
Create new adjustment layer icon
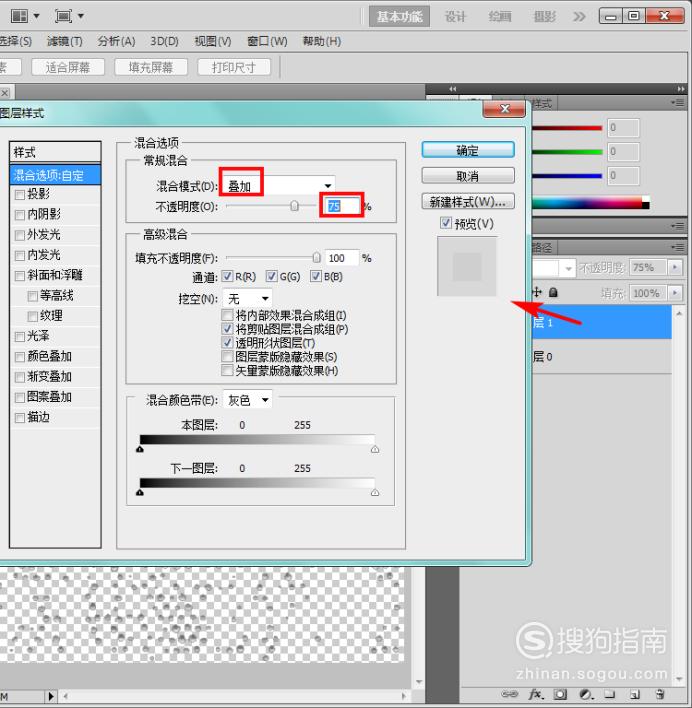pyautogui.click(x=586, y=694)
